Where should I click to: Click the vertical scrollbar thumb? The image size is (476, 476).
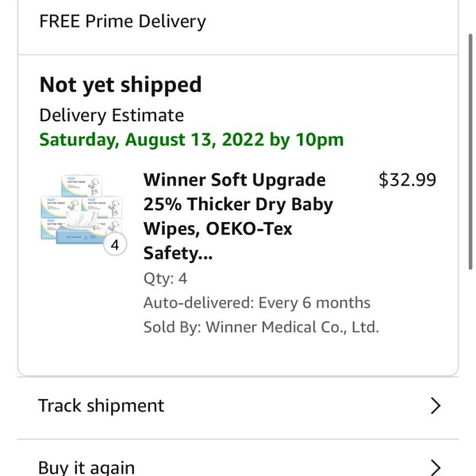tap(470, 152)
